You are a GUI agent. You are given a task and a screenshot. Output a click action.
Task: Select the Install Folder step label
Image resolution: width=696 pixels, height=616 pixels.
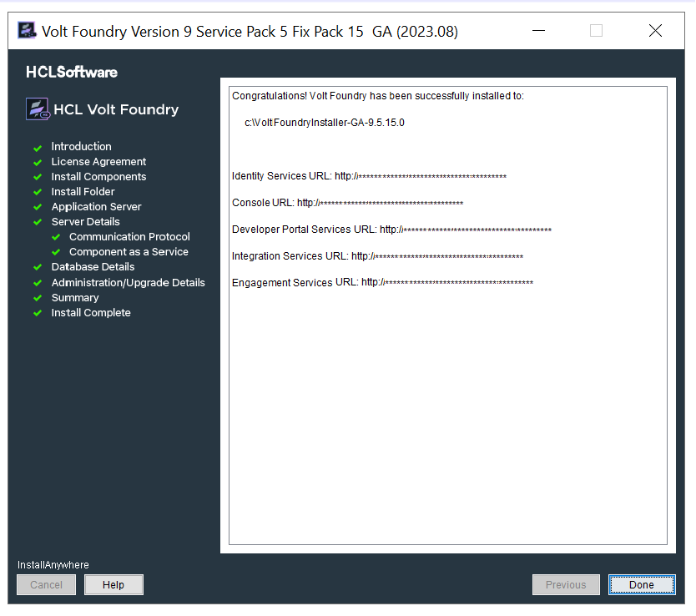[x=83, y=192]
